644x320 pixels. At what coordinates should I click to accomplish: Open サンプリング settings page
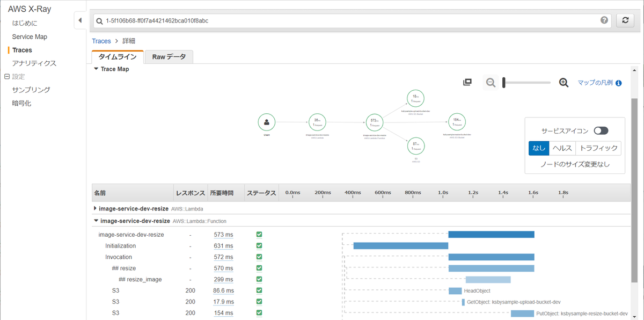coord(31,90)
